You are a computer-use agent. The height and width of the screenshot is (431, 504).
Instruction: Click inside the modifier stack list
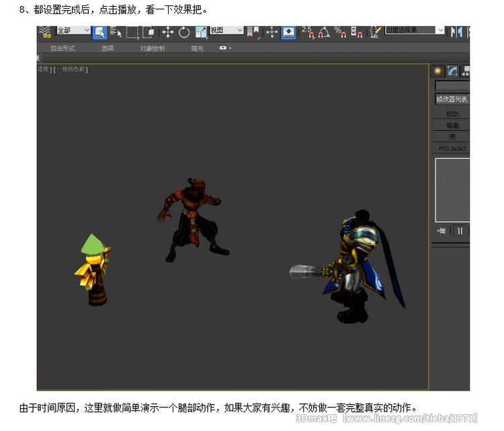coord(452,190)
